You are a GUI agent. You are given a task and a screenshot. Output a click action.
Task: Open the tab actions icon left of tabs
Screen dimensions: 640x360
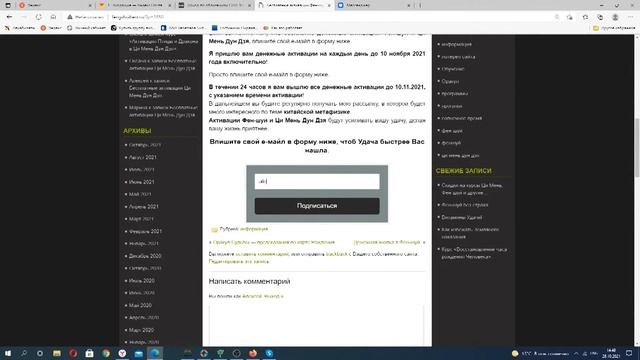click(8, 5)
